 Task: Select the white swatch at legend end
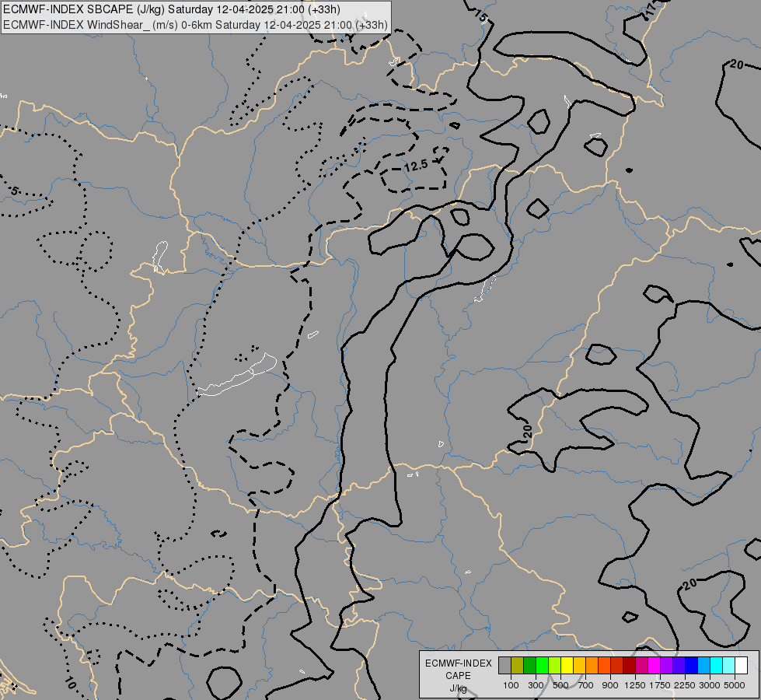[x=741, y=665]
